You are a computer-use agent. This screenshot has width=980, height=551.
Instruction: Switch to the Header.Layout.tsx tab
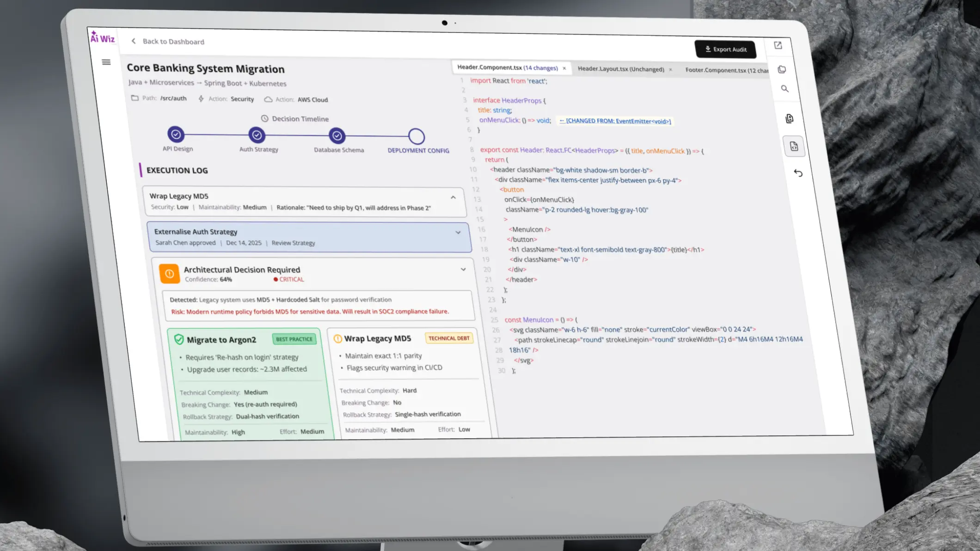(621, 69)
